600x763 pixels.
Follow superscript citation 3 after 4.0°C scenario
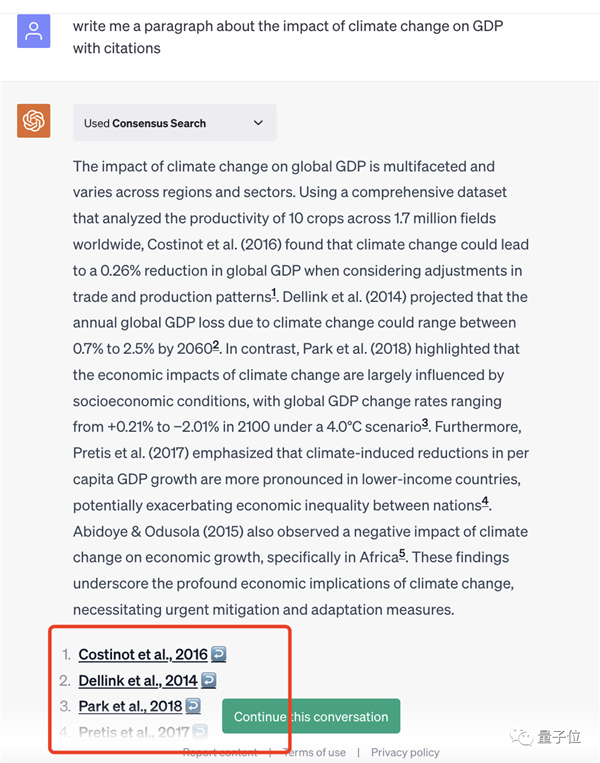424,423
